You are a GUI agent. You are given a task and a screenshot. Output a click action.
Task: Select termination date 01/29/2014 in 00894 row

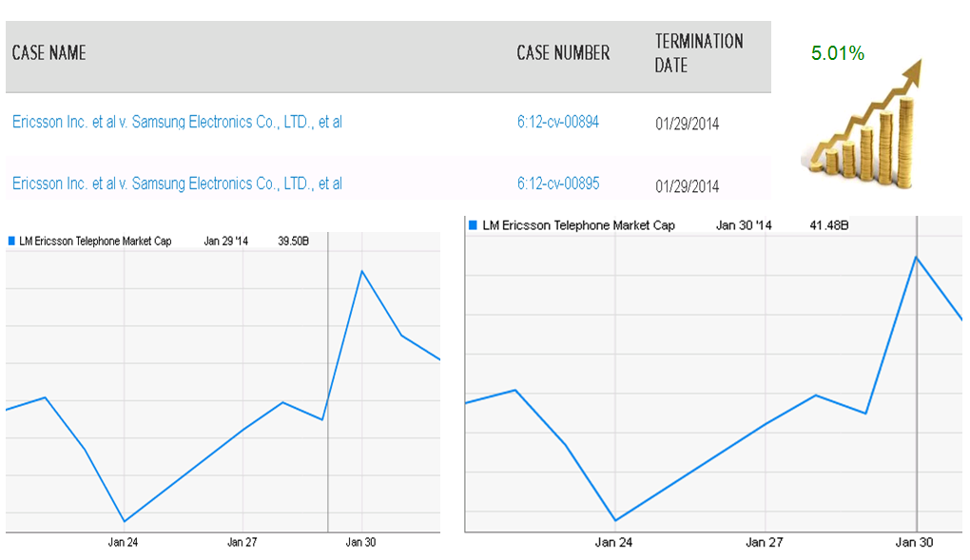[x=688, y=124]
